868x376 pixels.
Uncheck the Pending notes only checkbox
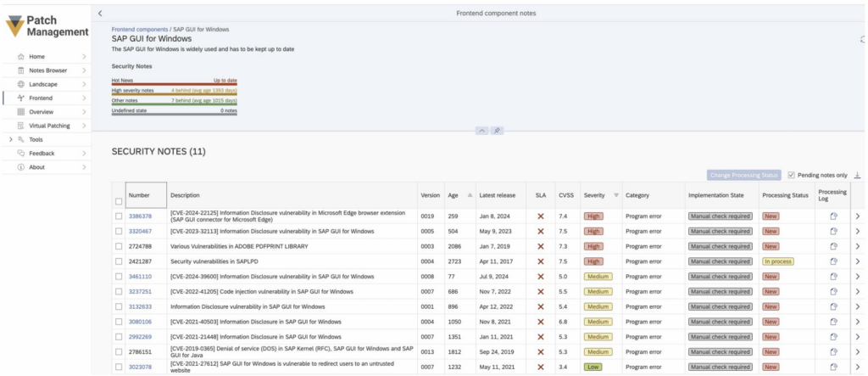(792, 176)
